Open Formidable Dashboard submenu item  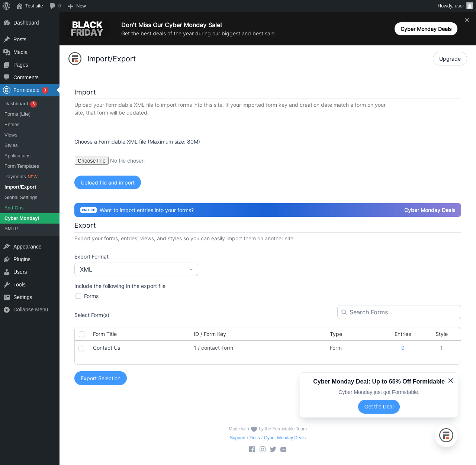click(30, 104)
